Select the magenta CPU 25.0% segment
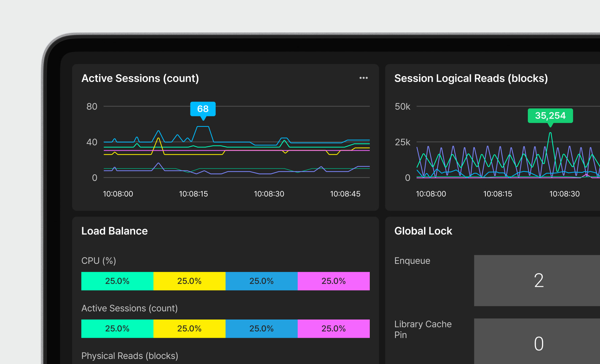 (334, 281)
